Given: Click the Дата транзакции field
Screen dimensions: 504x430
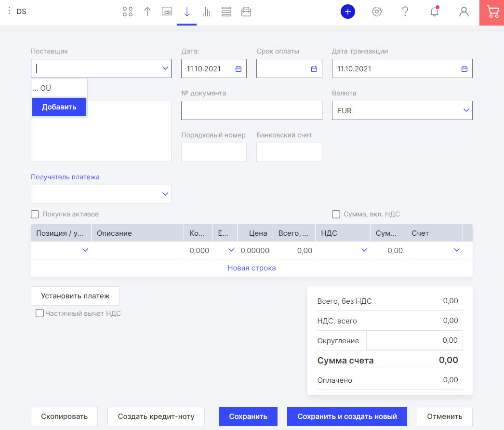Looking at the screenshot, I should [402, 68].
